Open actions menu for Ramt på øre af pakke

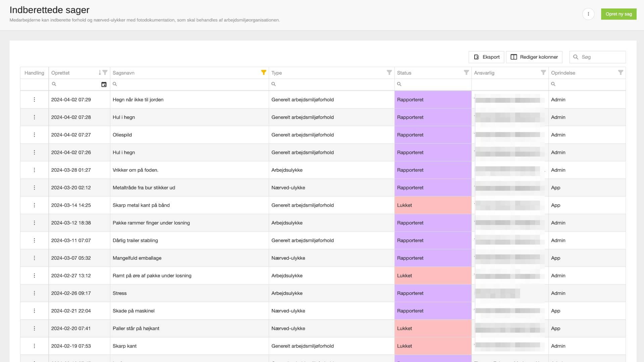[x=34, y=276]
